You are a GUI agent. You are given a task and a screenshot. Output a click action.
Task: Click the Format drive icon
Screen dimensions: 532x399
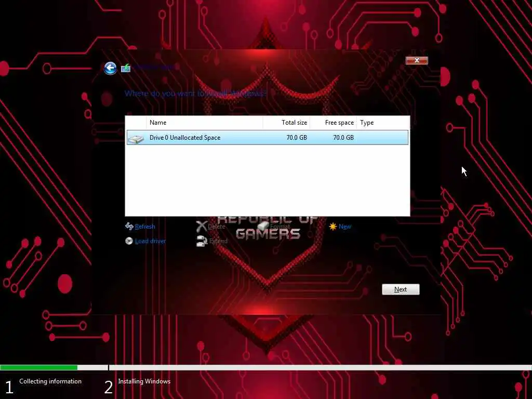(x=263, y=226)
